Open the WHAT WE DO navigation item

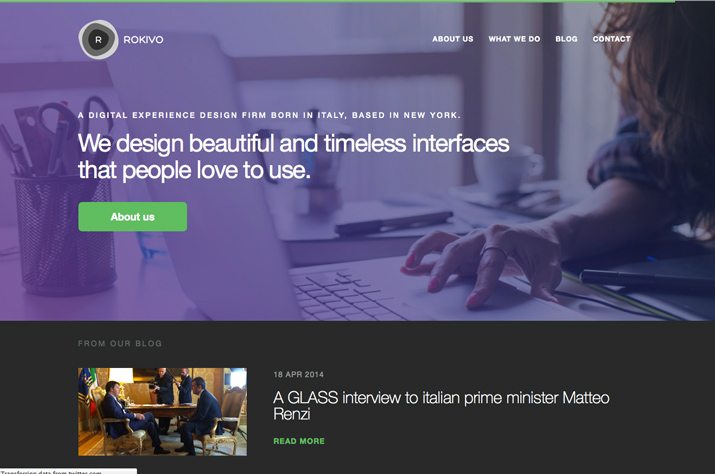pos(514,39)
